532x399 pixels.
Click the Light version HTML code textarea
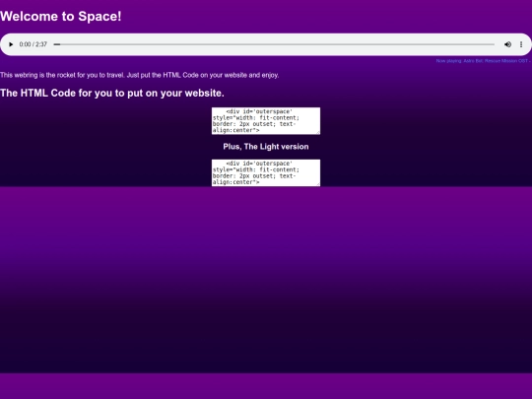pos(266,172)
